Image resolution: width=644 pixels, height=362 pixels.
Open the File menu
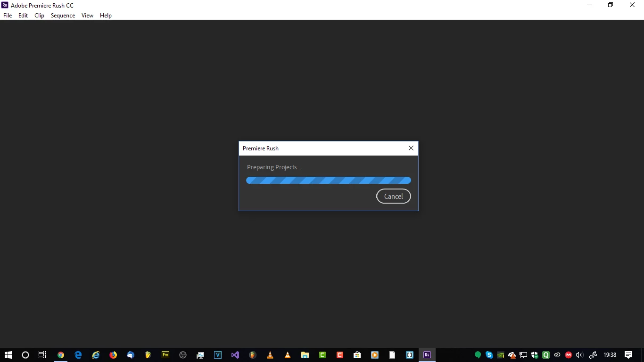(x=8, y=16)
